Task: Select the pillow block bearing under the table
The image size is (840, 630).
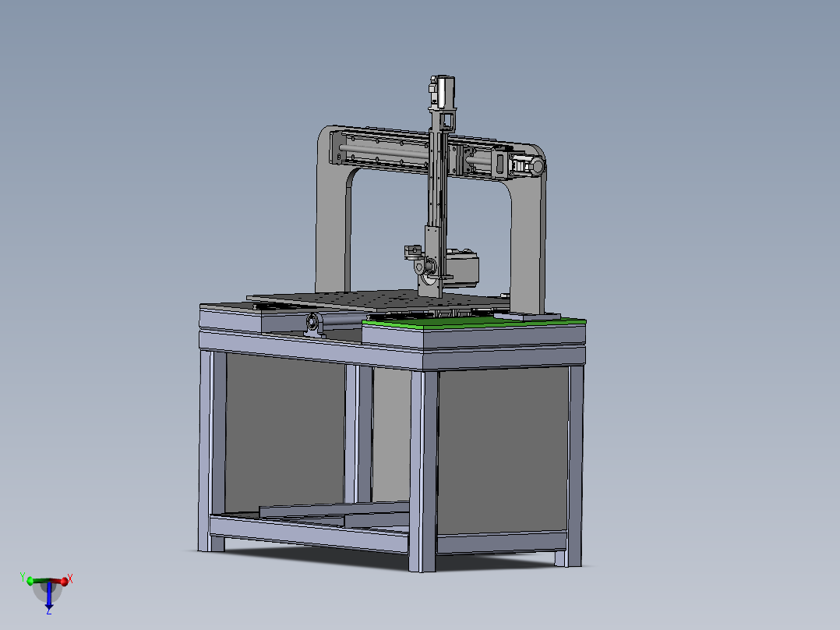Action: 313,324
